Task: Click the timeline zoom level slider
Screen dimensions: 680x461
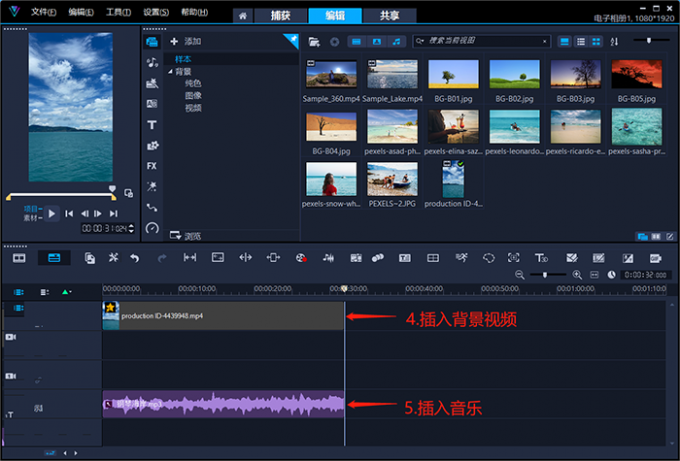Action: [548, 275]
